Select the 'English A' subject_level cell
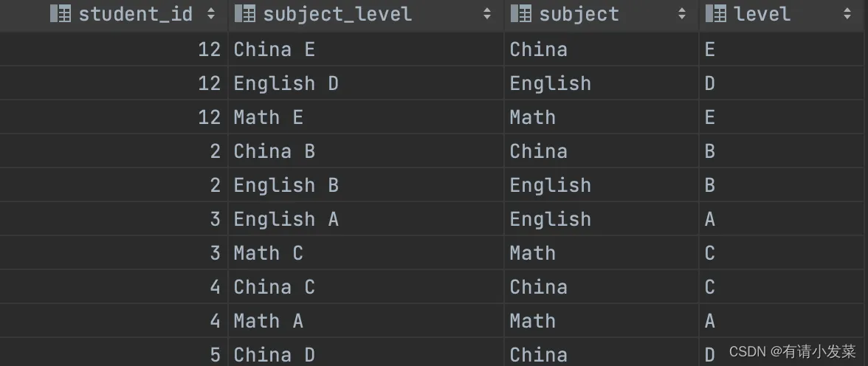 coord(286,219)
